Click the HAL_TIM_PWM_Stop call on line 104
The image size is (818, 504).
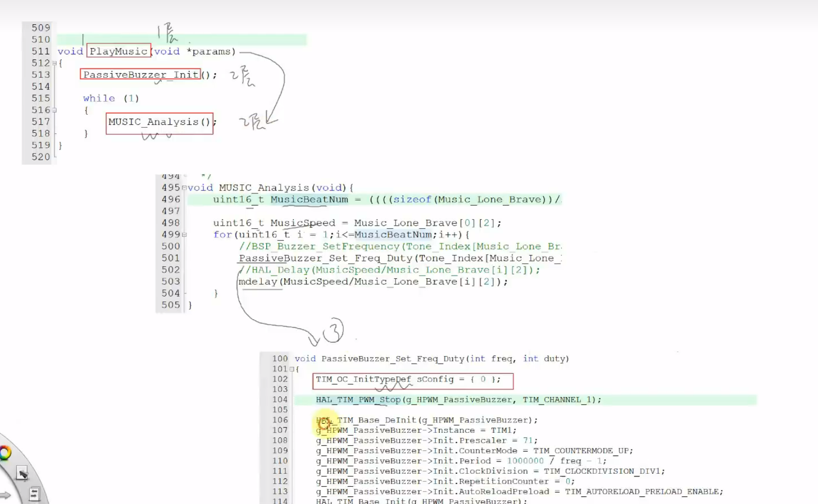459,399
